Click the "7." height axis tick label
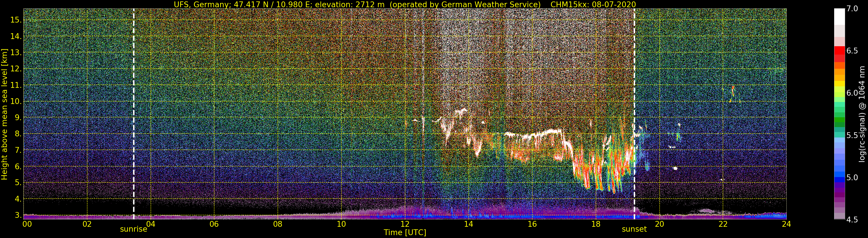Screen dimensions: 868x238 (x=18, y=150)
